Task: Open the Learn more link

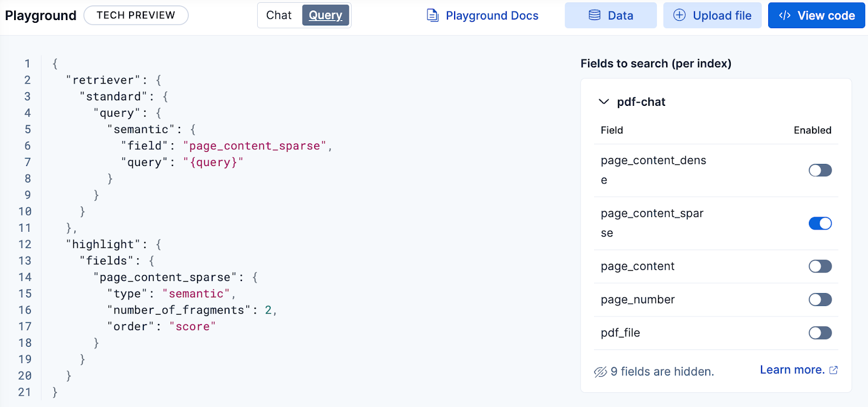Action: 792,370
